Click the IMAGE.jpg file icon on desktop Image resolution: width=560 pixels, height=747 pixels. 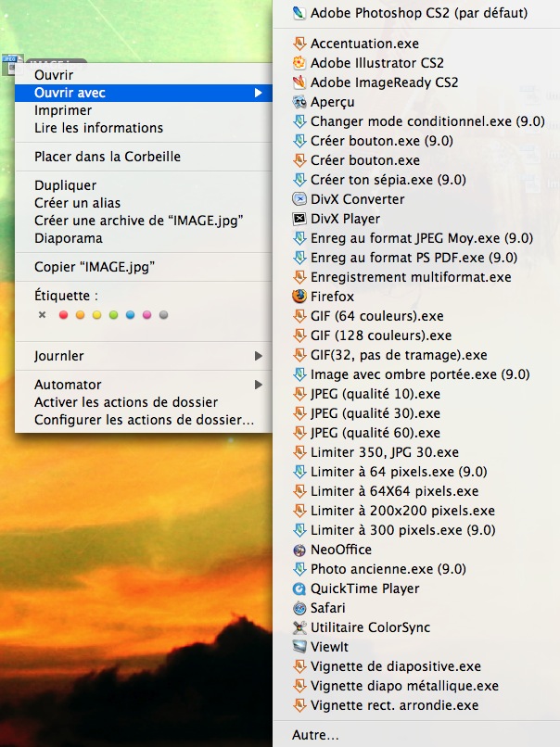[12, 64]
